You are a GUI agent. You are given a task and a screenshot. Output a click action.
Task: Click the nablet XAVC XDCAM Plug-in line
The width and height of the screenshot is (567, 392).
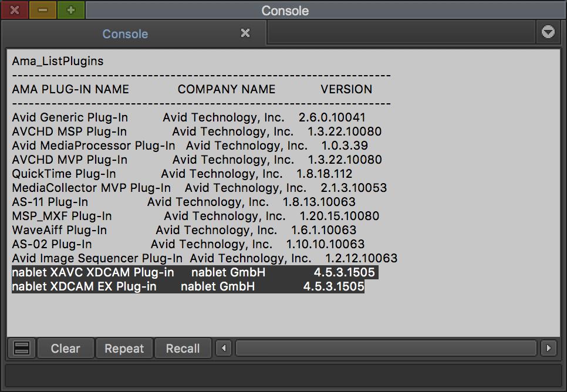pyautogui.click(x=195, y=272)
